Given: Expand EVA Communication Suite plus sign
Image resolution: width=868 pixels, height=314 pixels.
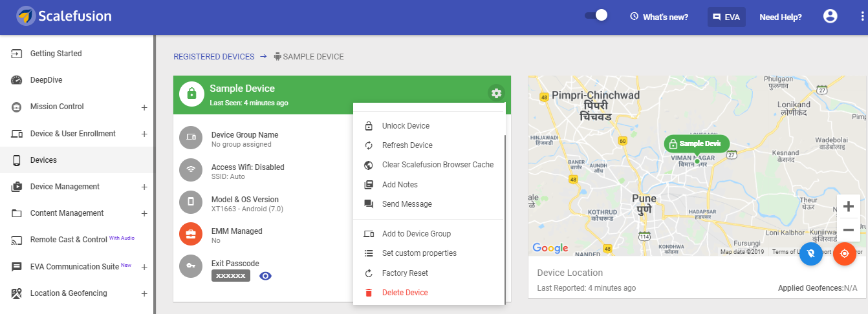Looking at the screenshot, I should pos(144,267).
